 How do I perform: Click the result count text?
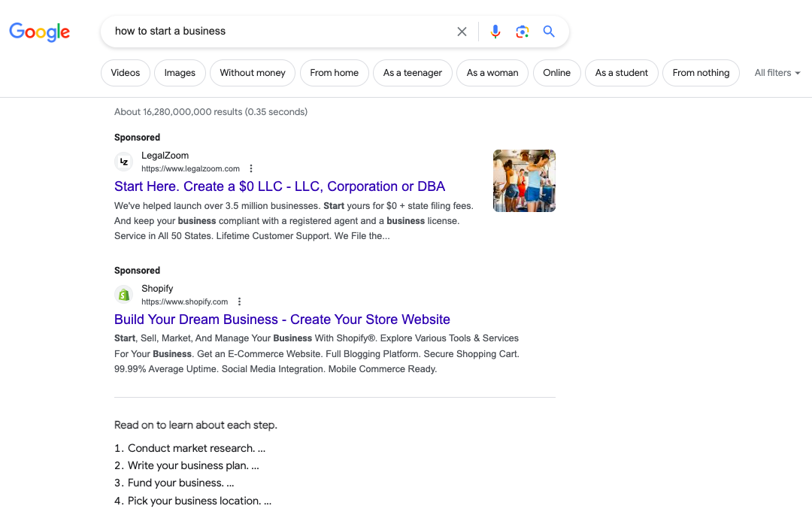click(211, 112)
